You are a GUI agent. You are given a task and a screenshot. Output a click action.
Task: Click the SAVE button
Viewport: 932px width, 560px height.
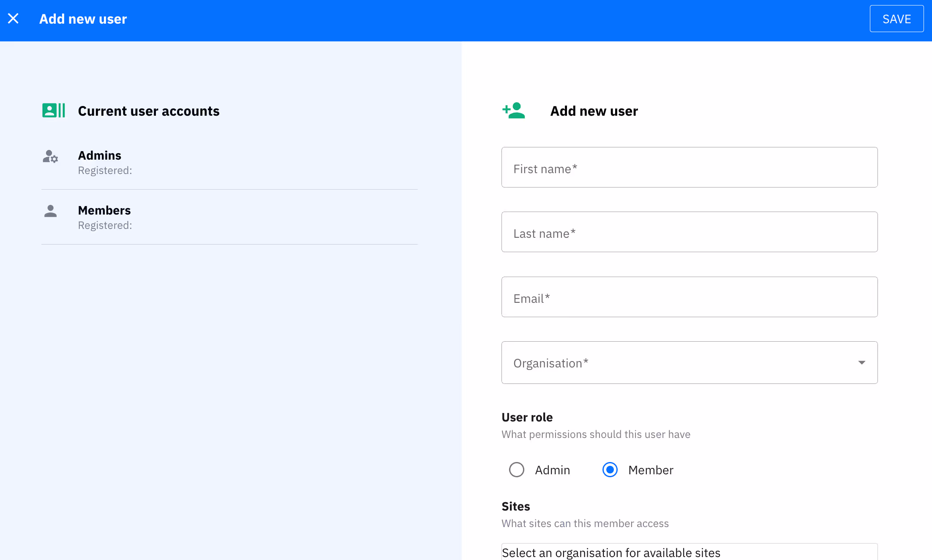[897, 19]
